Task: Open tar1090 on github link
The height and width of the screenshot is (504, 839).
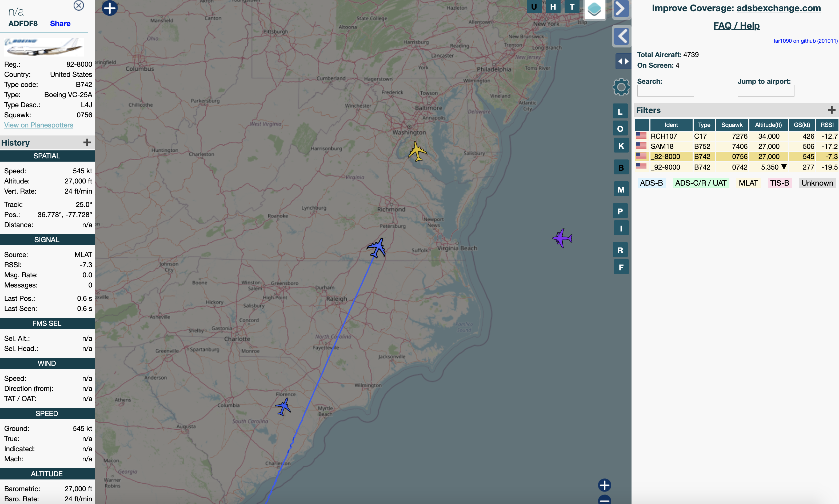Action: click(805, 41)
